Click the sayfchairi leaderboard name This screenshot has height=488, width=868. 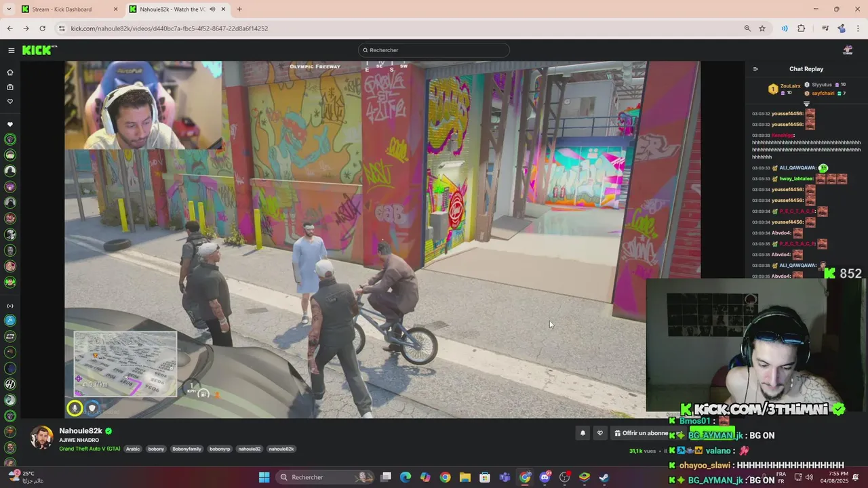point(823,93)
